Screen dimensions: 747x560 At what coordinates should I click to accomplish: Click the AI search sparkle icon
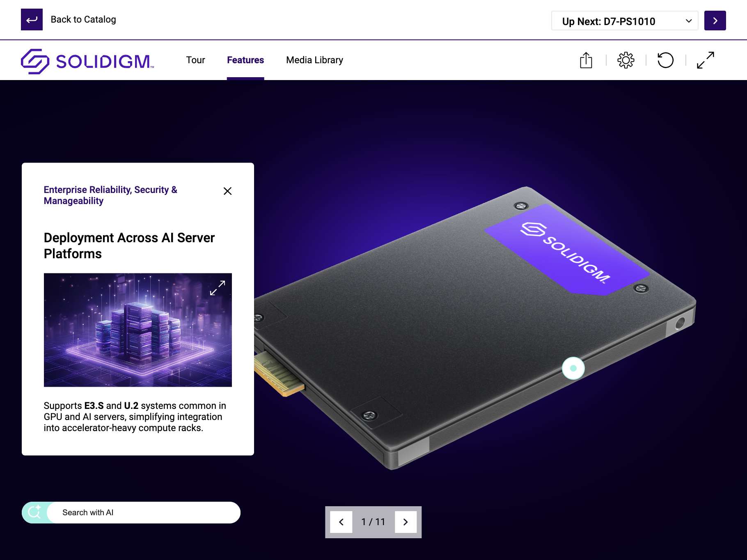[x=34, y=512]
